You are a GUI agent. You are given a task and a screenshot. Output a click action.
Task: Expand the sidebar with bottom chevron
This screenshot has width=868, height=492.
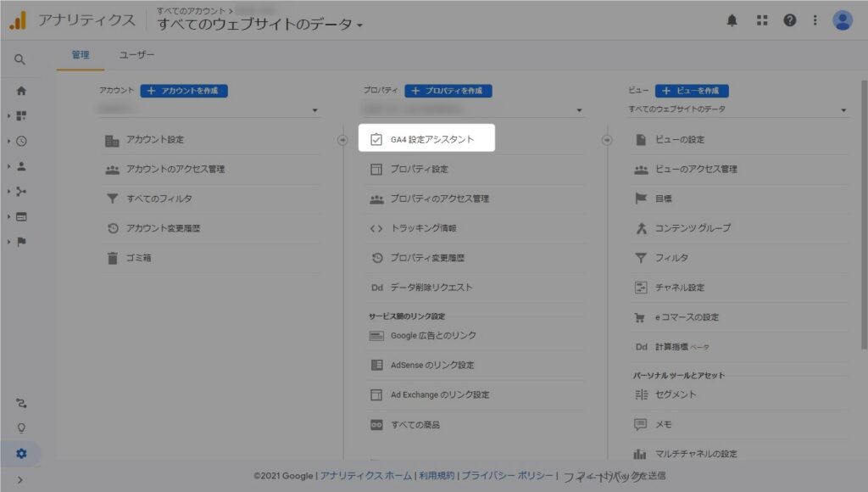20,480
